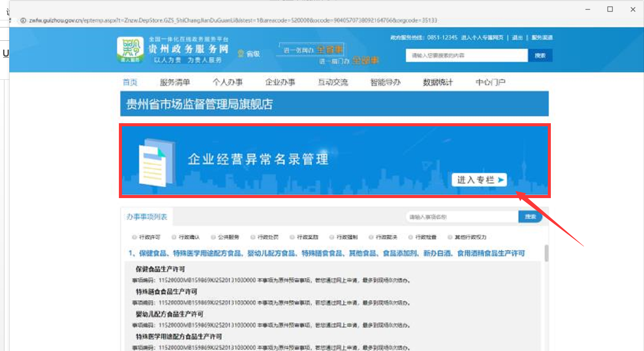Screen dimensions: 644x351
Task: Open the 保健食品生产许可 entry
Action: coord(160,269)
